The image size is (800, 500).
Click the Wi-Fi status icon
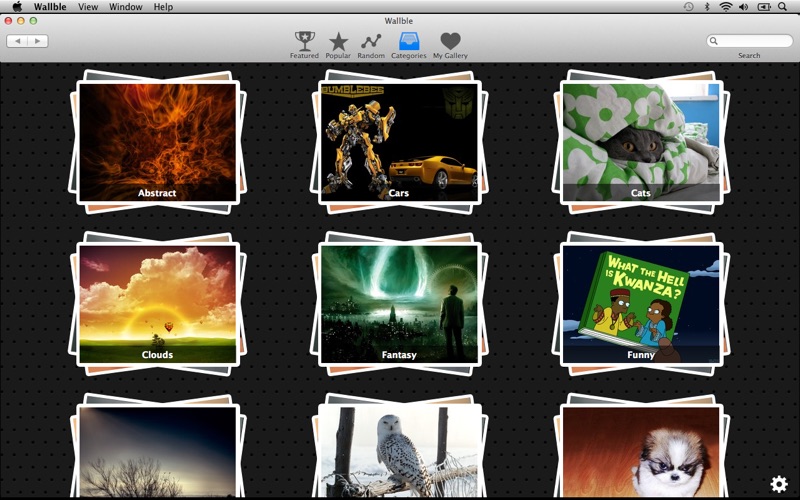(725, 7)
